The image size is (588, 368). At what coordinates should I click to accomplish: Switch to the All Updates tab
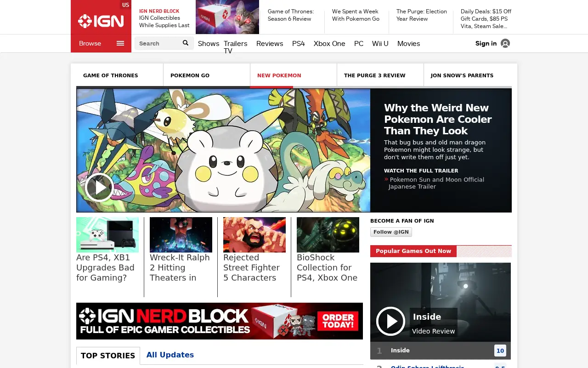[170, 355]
